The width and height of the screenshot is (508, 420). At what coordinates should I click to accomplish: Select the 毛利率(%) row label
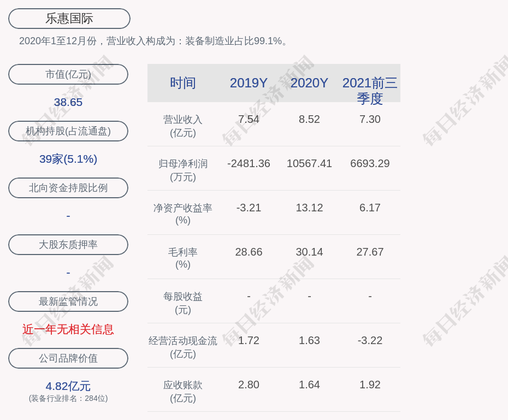point(183,258)
